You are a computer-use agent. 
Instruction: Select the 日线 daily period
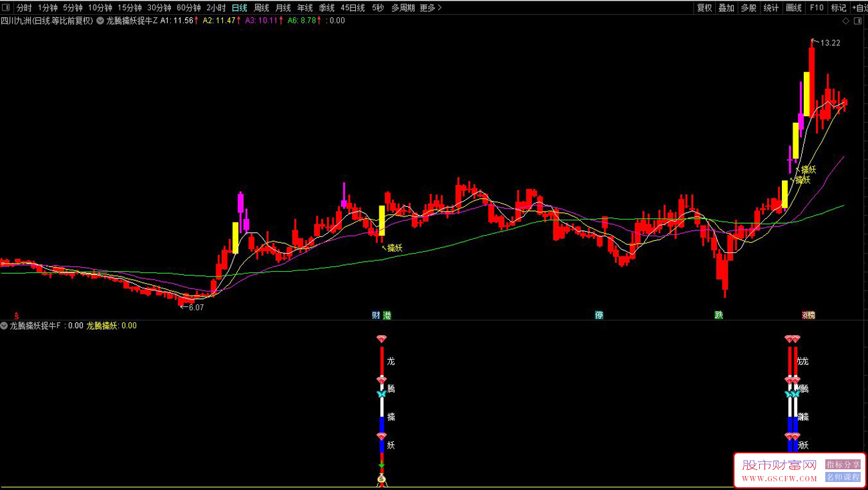coord(239,8)
